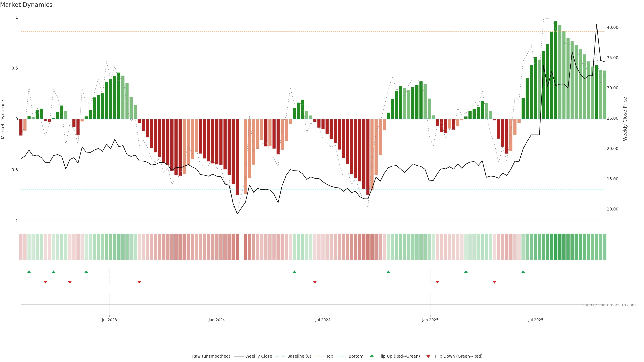Click the last green Flip Up marker before Jul 2025
Image resolution: width=644 pixels, height=362 pixels.
click(523, 272)
